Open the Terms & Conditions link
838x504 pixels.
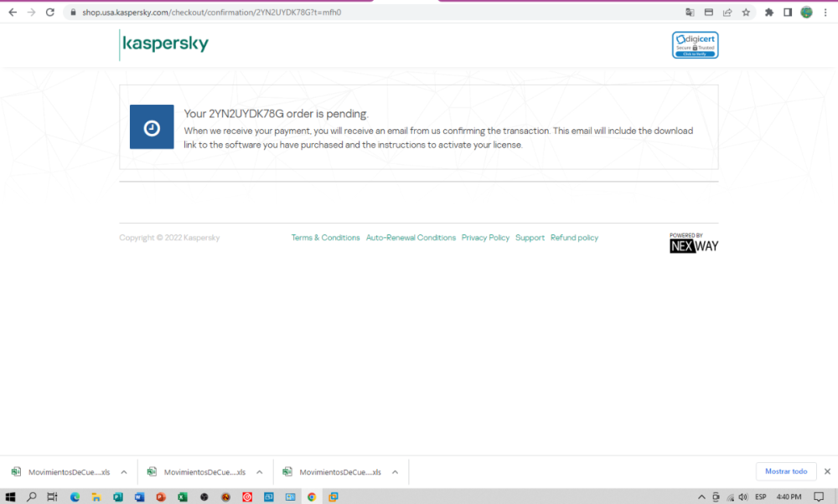(325, 238)
